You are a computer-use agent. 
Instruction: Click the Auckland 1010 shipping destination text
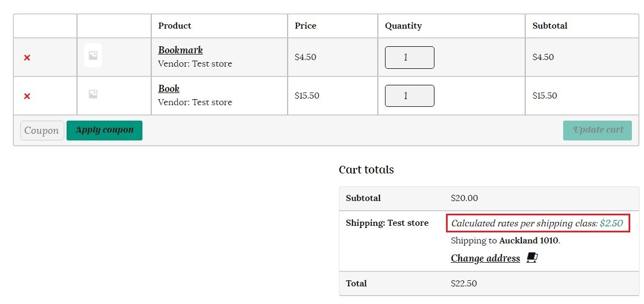[529, 241]
